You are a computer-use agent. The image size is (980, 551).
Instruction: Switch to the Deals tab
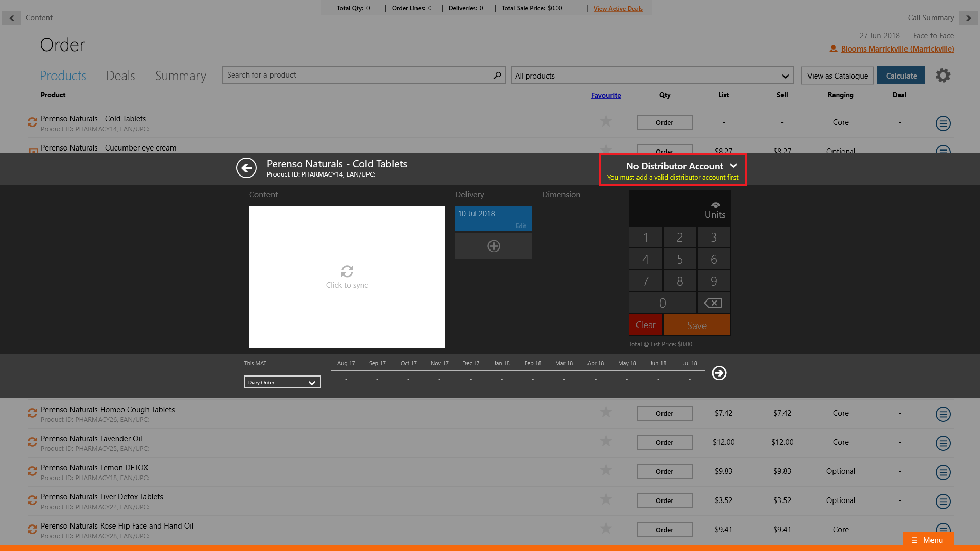[120, 76]
